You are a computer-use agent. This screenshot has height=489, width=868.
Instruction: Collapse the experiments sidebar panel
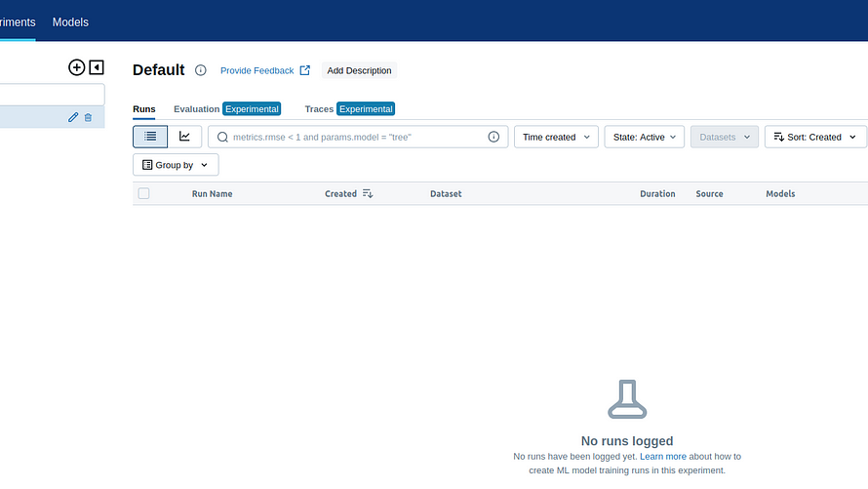point(96,67)
